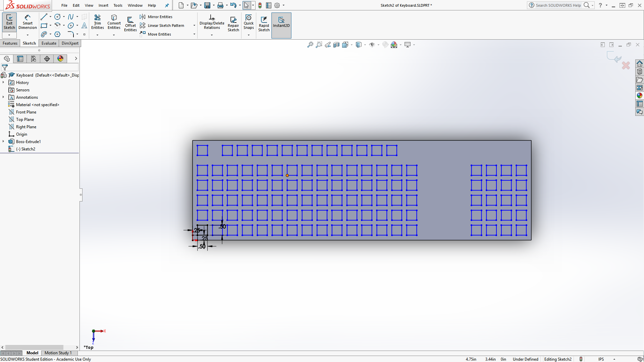Open the DimXpertManager tab icon
The width and height of the screenshot is (644, 362).
(47, 59)
